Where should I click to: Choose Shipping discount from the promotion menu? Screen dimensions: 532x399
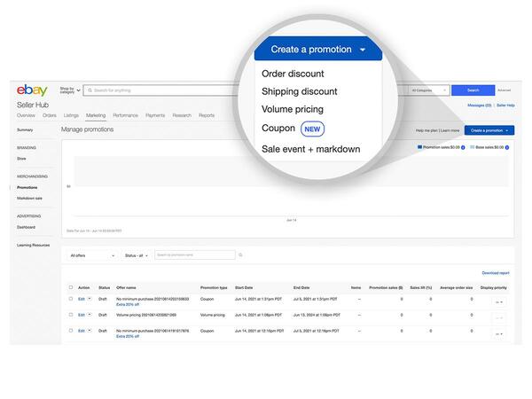300,91
